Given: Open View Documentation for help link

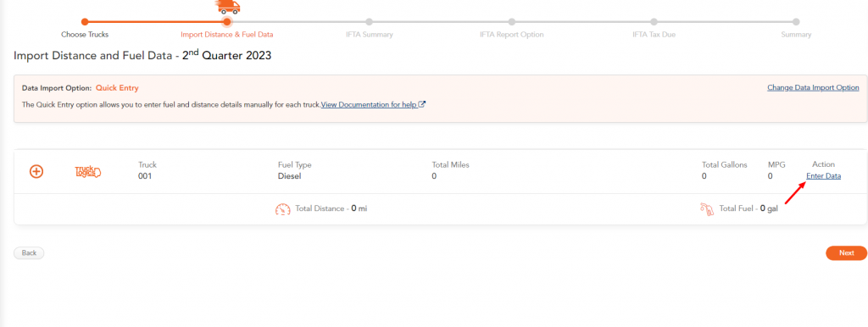Looking at the screenshot, I should click(x=370, y=104).
